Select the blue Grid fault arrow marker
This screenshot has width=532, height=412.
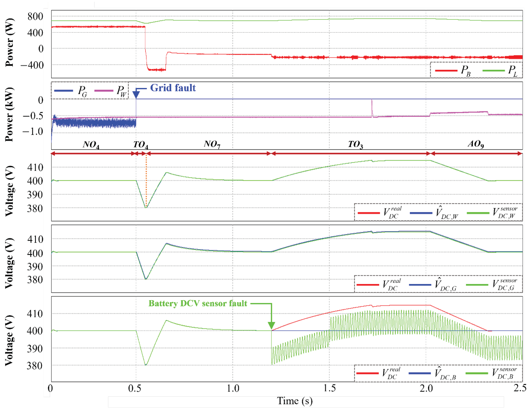(x=136, y=95)
